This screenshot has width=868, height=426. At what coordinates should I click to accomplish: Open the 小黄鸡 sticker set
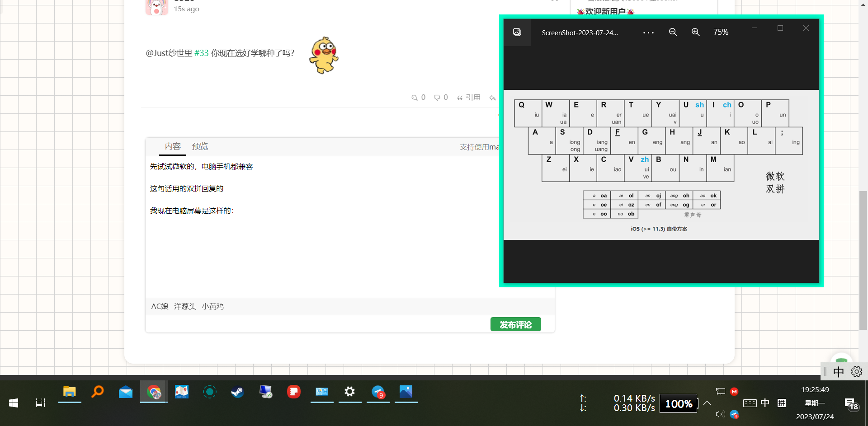(x=212, y=306)
